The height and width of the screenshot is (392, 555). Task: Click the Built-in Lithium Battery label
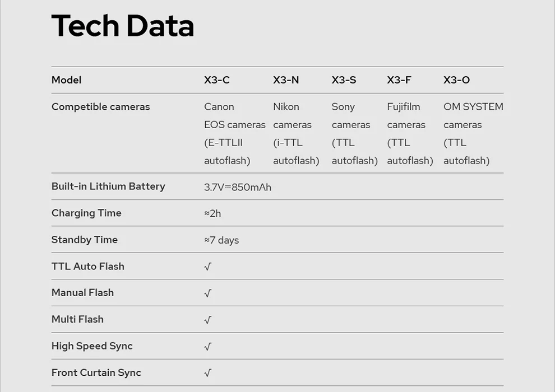[108, 186]
